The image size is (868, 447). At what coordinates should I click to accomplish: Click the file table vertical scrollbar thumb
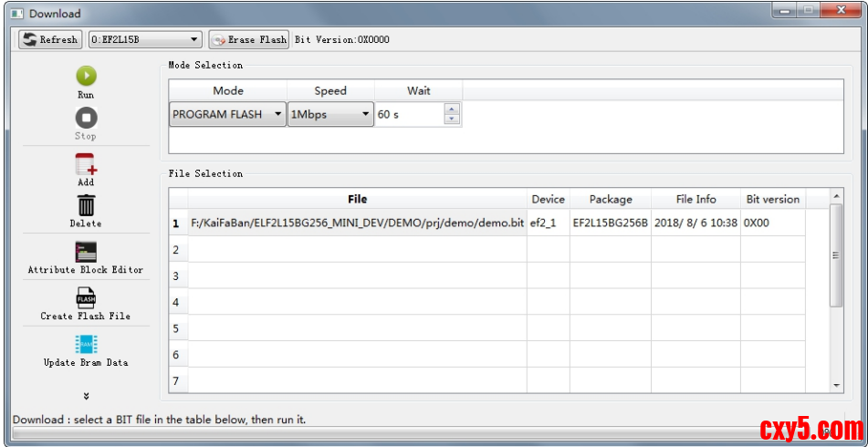836,255
